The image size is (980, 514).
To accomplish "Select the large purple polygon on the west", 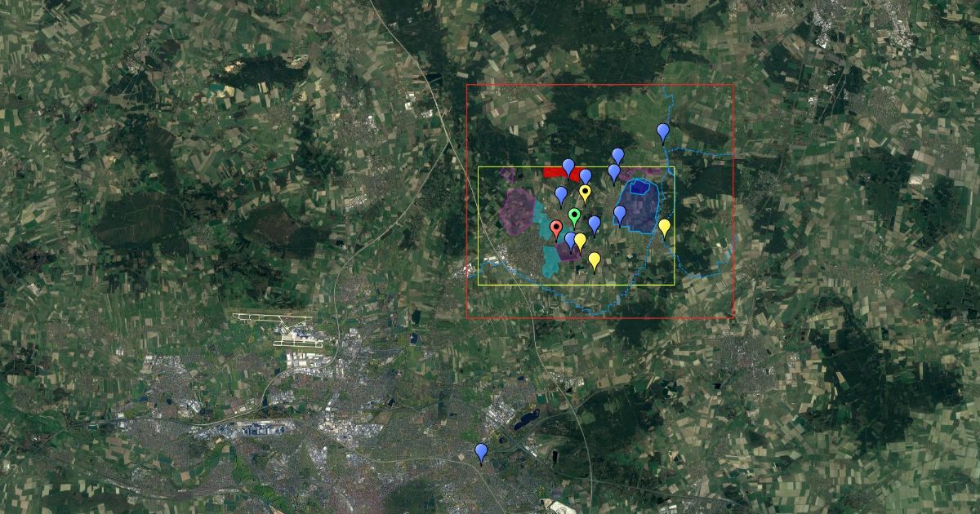I will pos(517,211).
